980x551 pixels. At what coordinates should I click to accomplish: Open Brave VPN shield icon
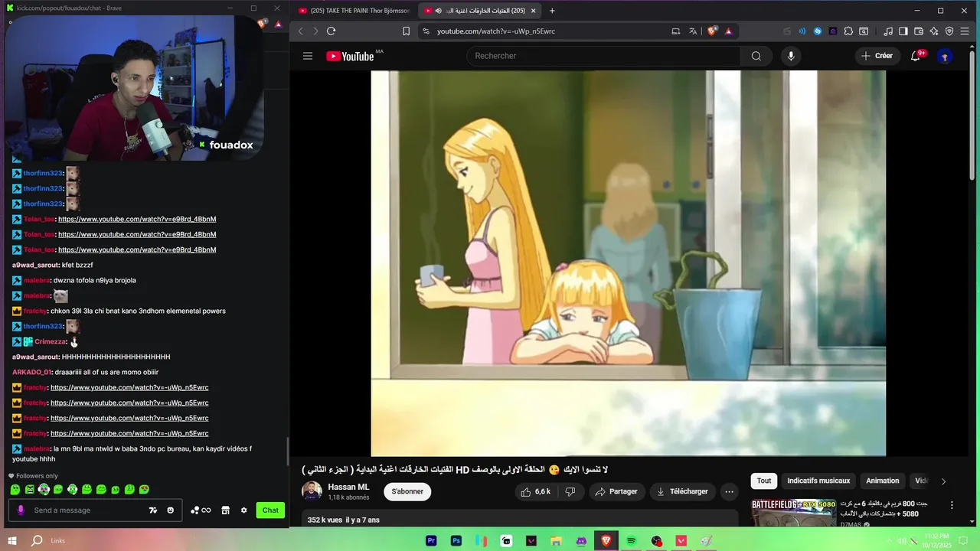(x=949, y=31)
